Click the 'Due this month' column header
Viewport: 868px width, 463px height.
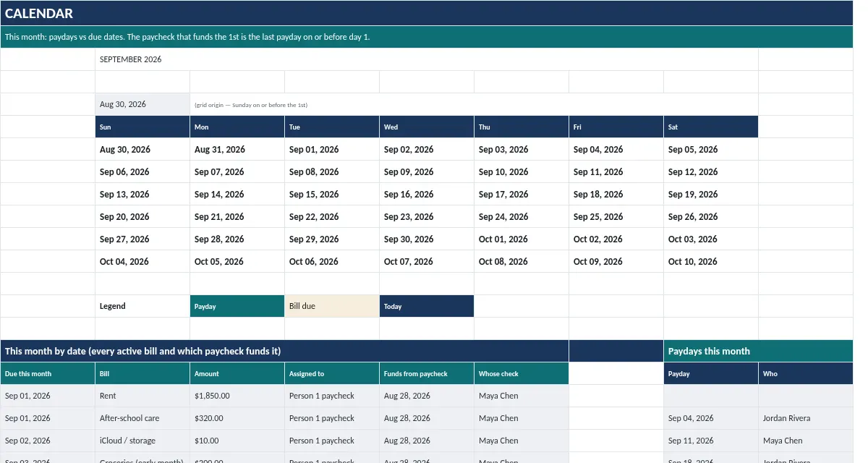(48, 373)
